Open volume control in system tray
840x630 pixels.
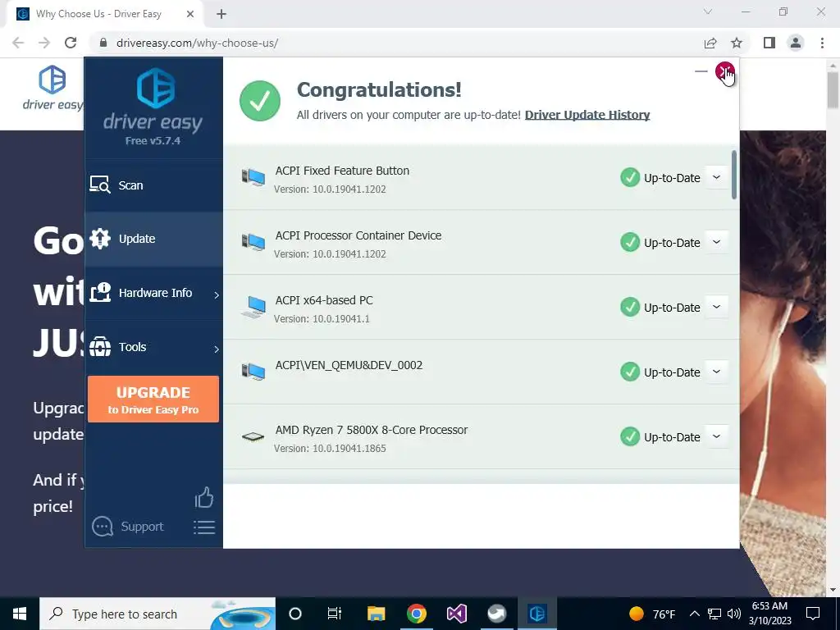coord(734,614)
